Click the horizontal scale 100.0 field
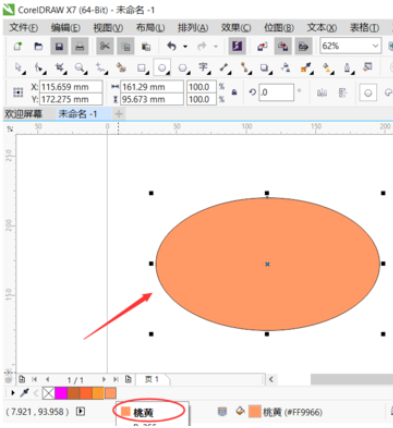 [202, 87]
